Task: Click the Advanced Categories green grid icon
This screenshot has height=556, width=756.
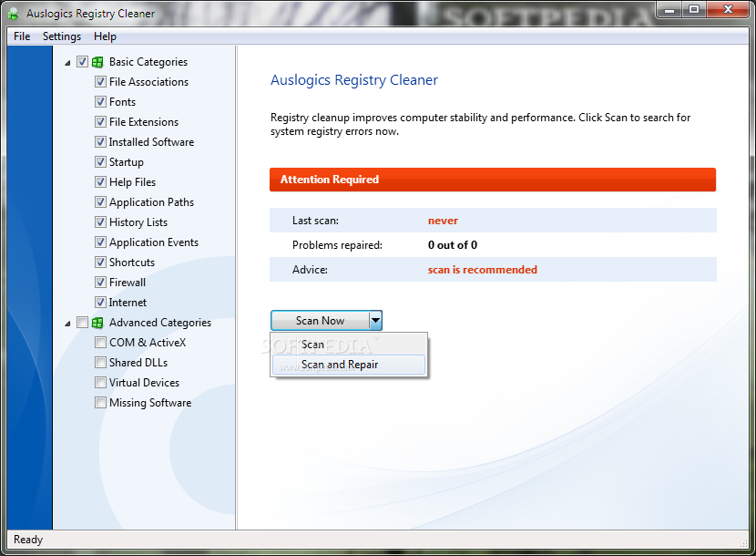Action: click(x=97, y=323)
